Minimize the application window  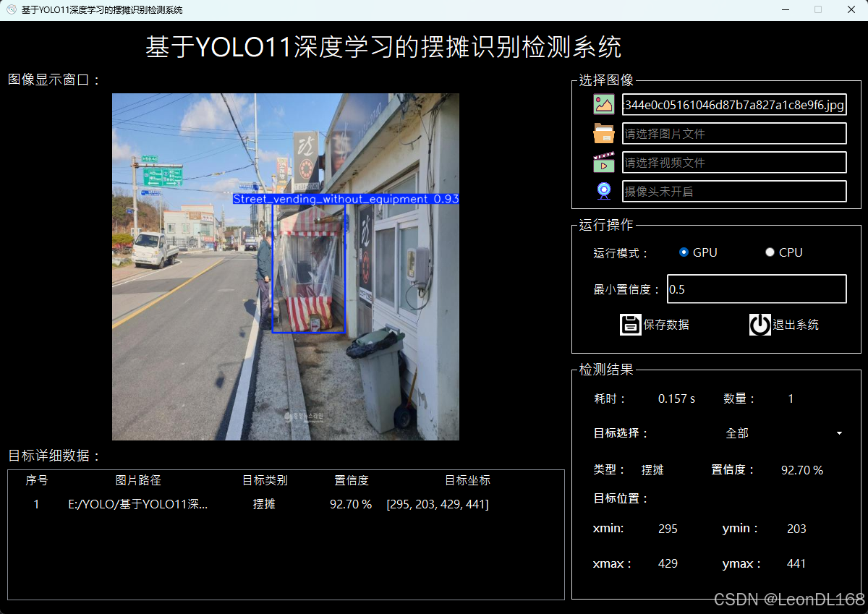786,9
